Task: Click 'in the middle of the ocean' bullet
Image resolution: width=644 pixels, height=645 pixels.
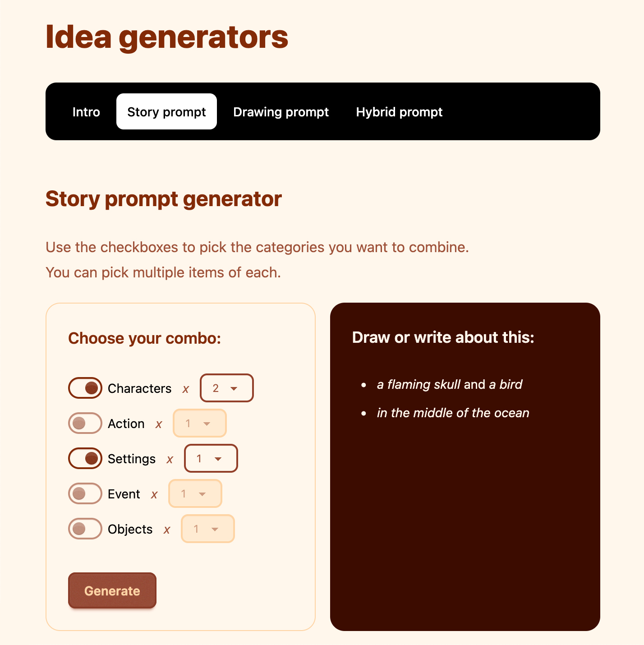Action: 453,412
